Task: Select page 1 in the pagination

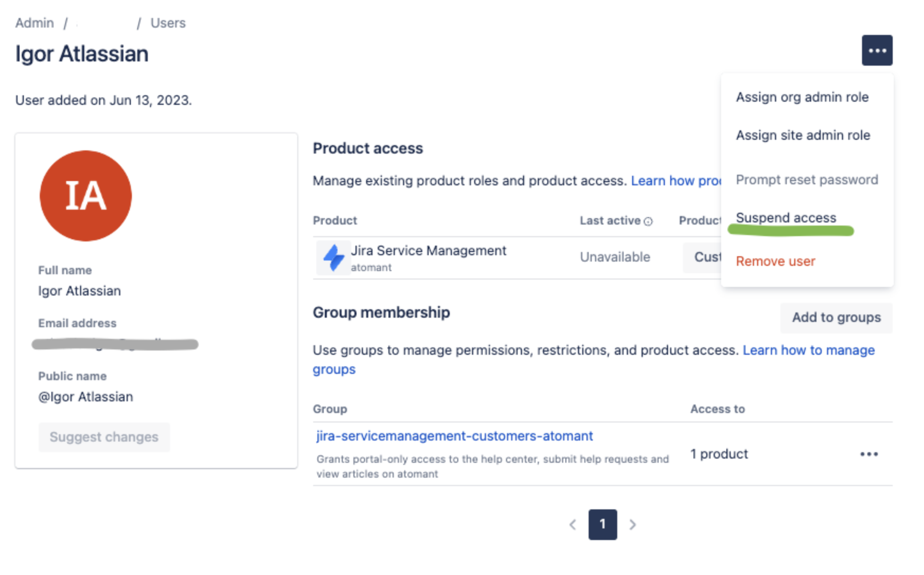Action: click(x=602, y=525)
